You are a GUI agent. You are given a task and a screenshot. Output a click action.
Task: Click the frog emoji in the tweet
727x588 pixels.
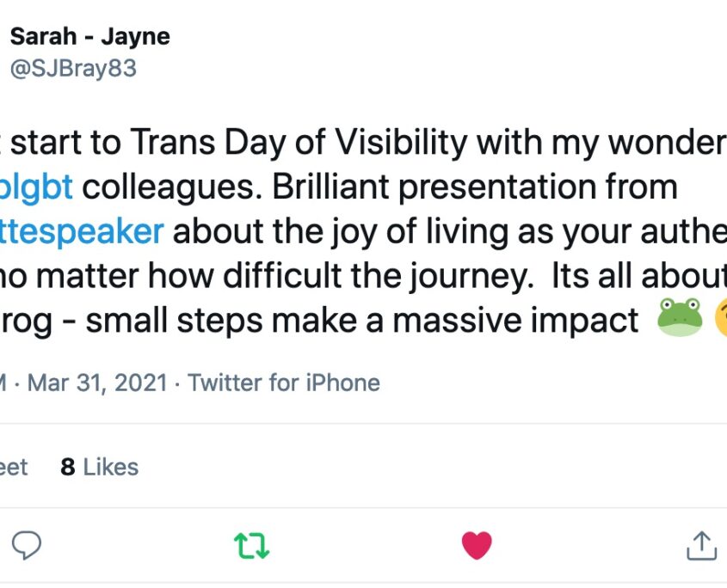point(680,317)
